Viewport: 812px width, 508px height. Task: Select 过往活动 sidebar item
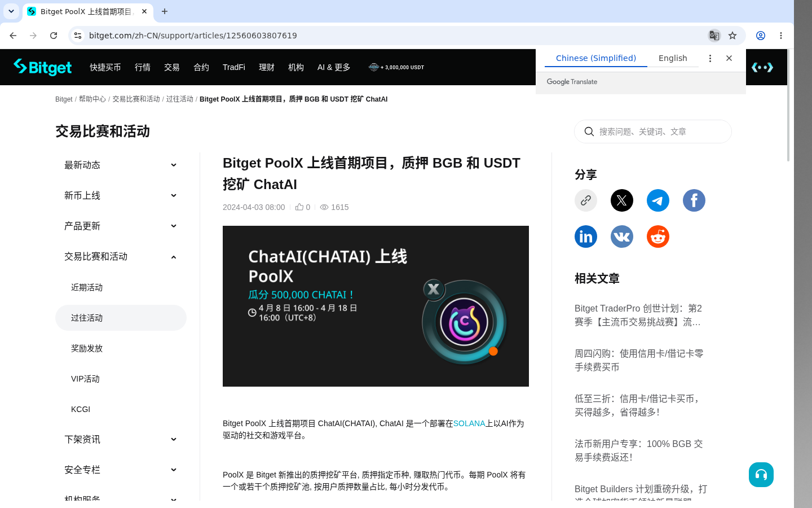(x=121, y=318)
